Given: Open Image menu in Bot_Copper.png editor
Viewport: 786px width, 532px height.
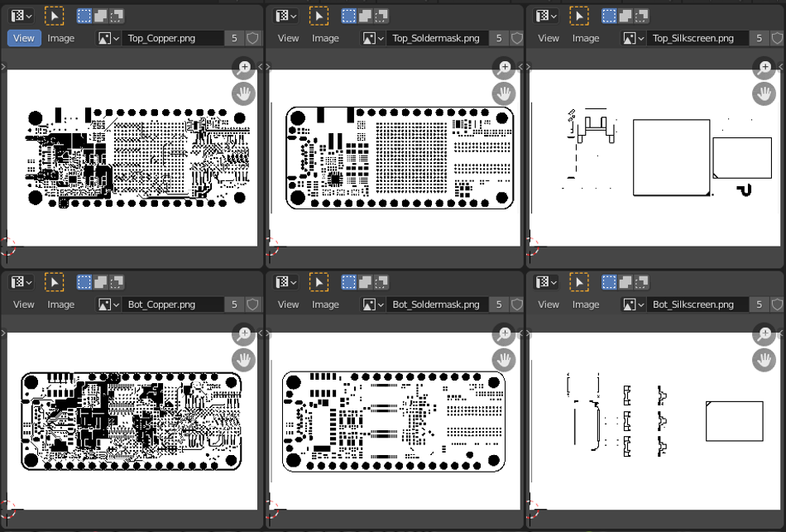Looking at the screenshot, I should (x=60, y=304).
